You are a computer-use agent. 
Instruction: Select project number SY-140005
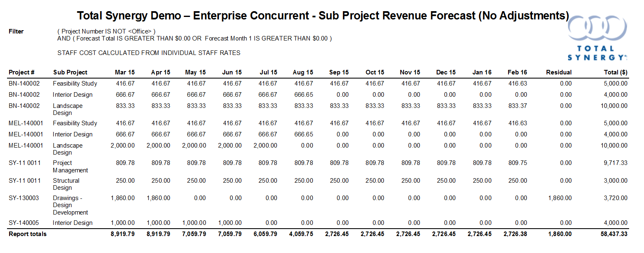(x=24, y=223)
